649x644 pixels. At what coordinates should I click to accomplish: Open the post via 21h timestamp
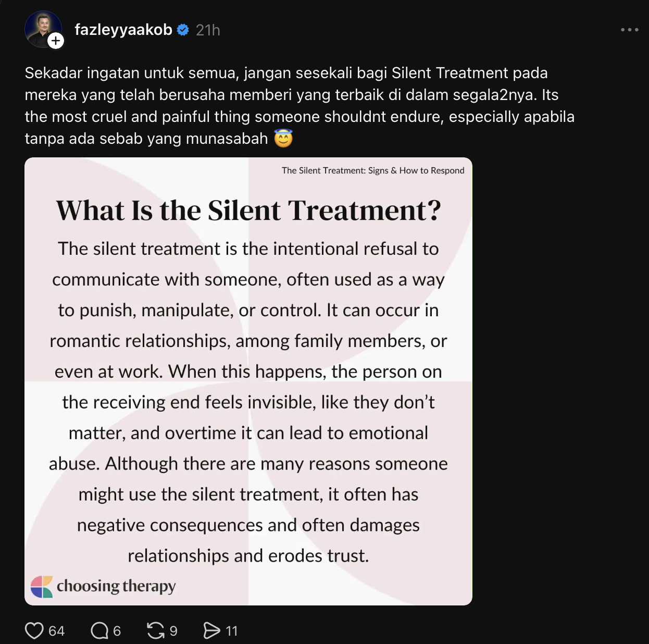[x=208, y=30]
